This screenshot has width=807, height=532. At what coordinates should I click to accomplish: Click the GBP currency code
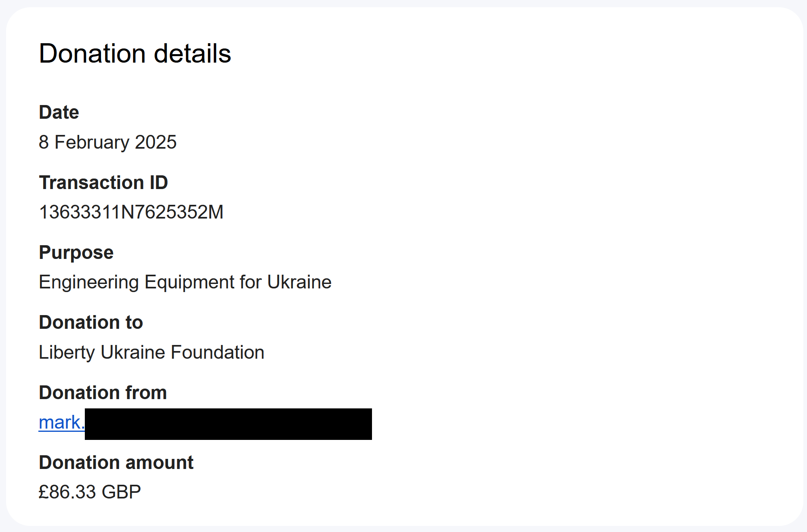121,492
